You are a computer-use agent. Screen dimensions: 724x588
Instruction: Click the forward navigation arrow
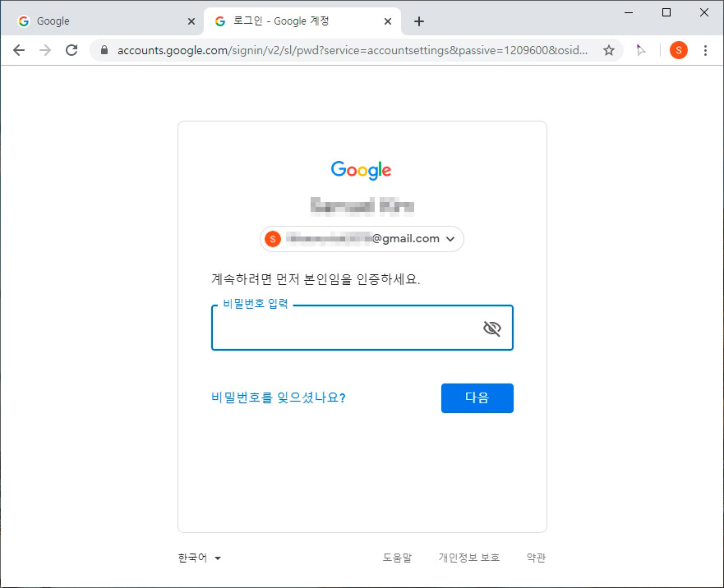coord(45,50)
